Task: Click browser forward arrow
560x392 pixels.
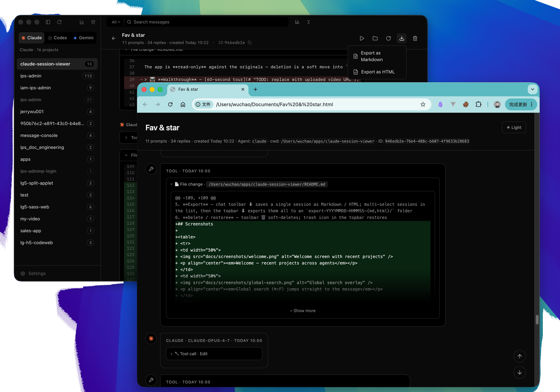Action: click(158, 104)
